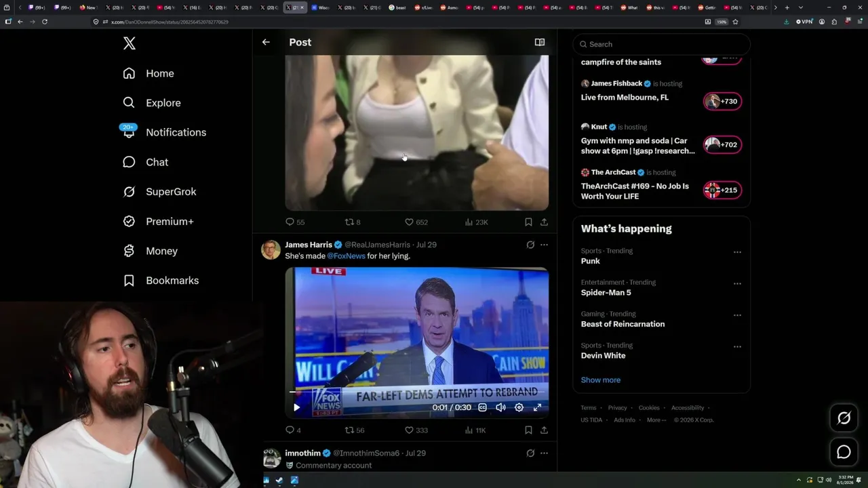This screenshot has height=488, width=868.
Task: Open more options on James Harris post
Action: 544,245
